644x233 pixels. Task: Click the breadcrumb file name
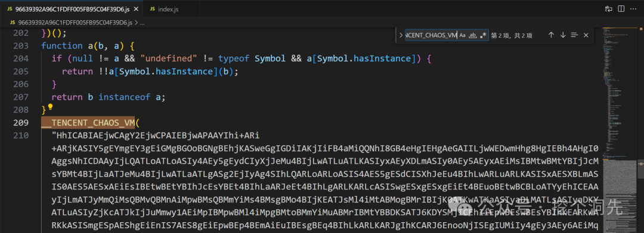tap(72, 23)
